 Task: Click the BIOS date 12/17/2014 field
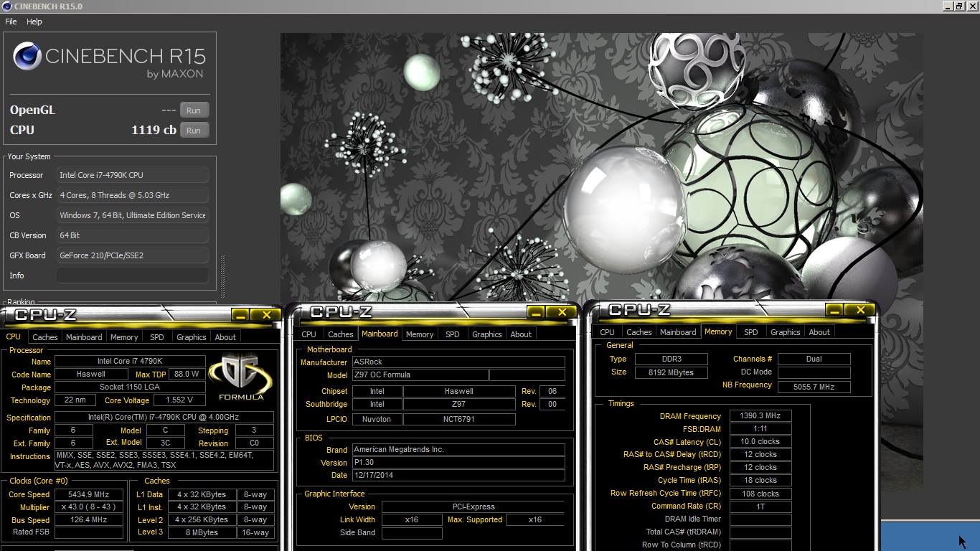(x=458, y=476)
